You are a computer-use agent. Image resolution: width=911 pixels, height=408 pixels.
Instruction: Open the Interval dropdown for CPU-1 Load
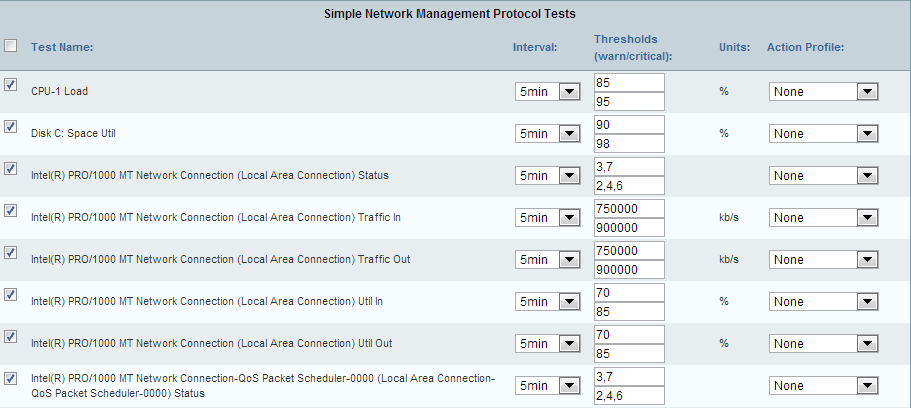548,92
